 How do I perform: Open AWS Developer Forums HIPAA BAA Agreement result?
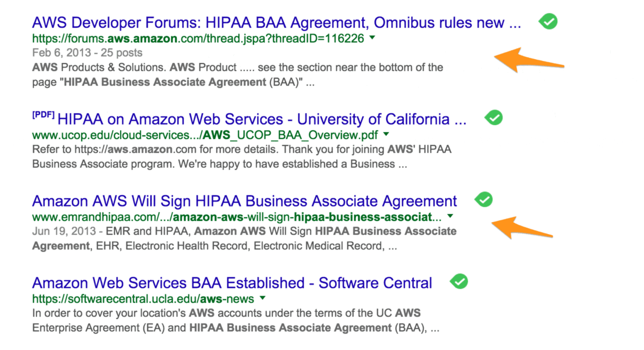coord(277,23)
